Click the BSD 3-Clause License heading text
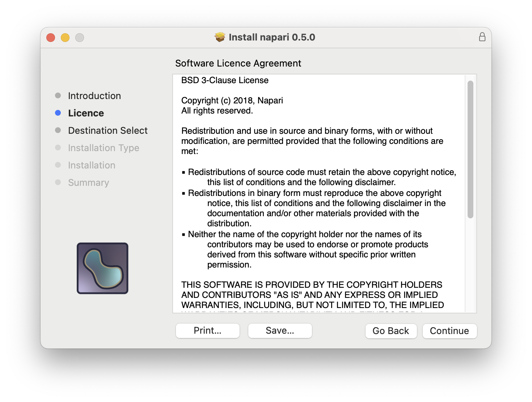The height and width of the screenshot is (402, 532). click(x=225, y=80)
